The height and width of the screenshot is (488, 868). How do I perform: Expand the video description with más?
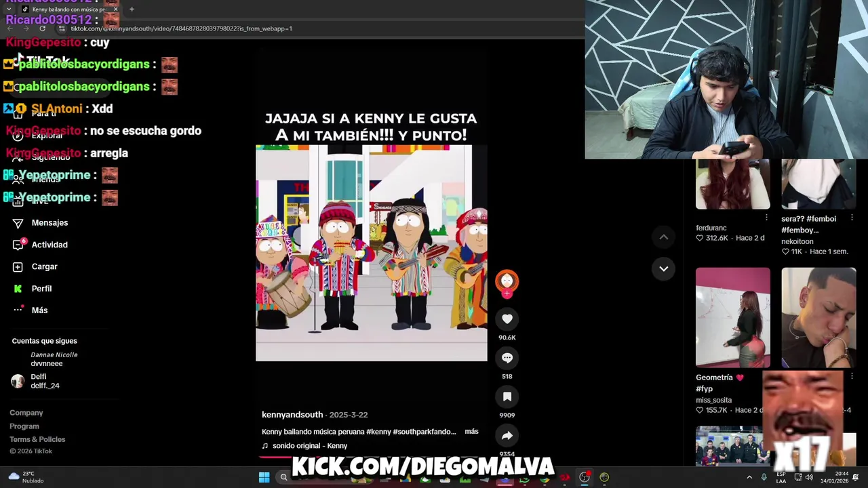pyautogui.click(x=472, y=431)
